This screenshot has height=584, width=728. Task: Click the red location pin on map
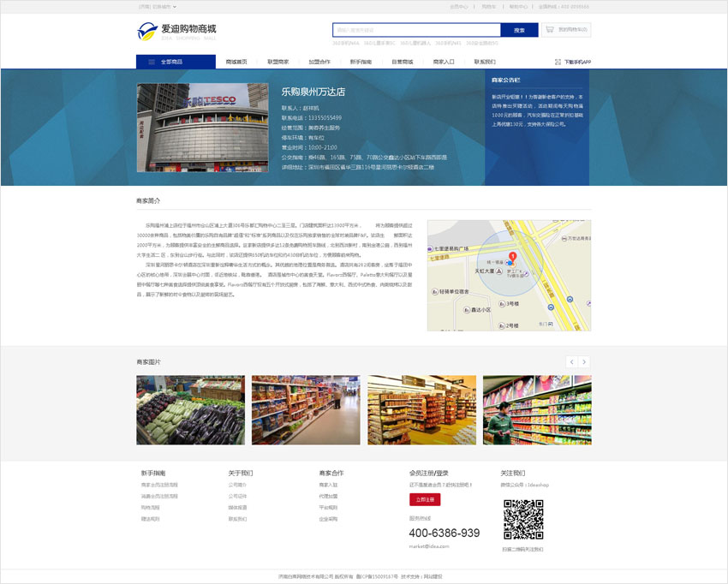coord(512,257)
